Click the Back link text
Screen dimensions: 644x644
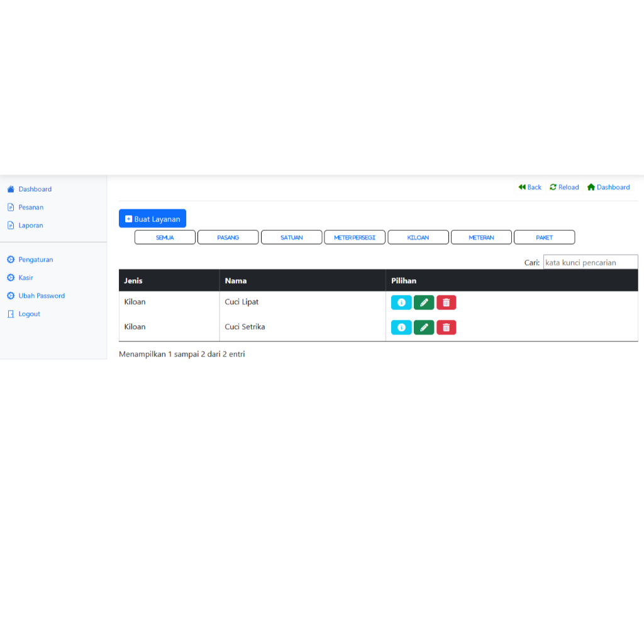click(535, 187)
